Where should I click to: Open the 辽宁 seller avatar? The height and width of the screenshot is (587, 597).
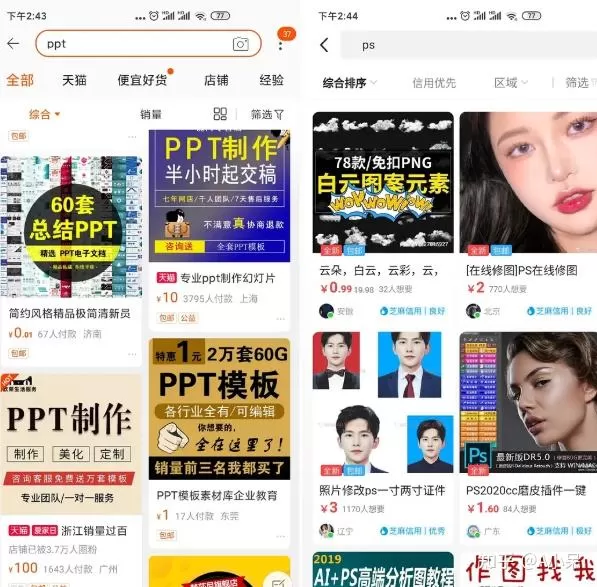pyautogui.click(x=326, y=531)
